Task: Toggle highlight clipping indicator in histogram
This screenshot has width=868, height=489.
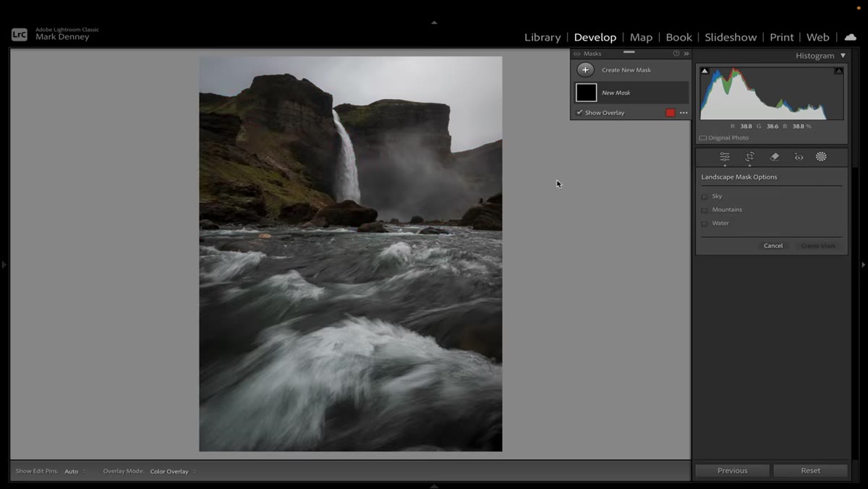Action: pos(838,71)
